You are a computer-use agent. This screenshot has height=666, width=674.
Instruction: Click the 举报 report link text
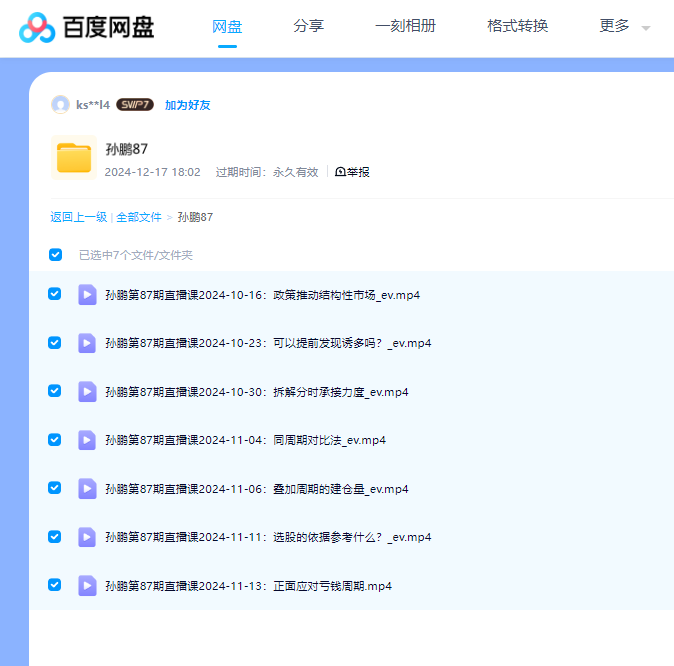(358, 172)
